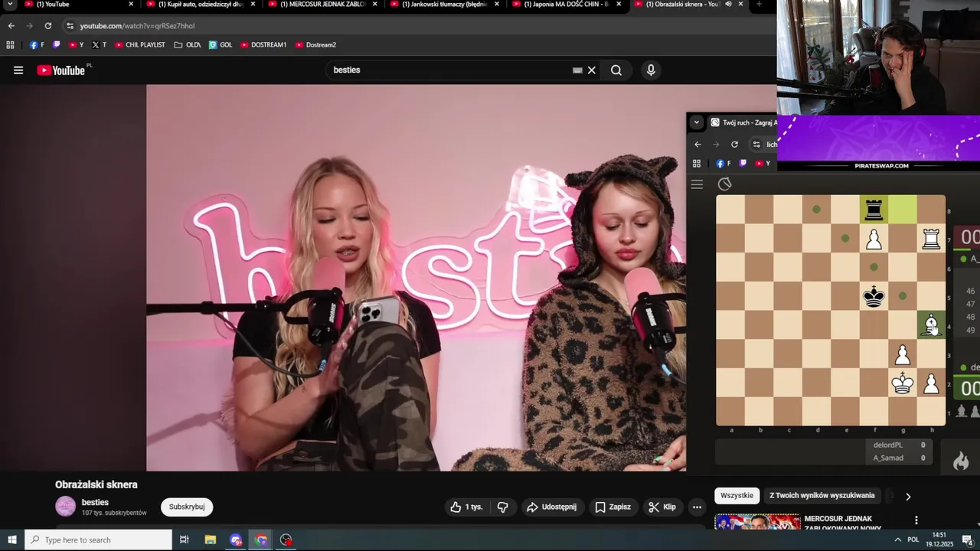Open GOL bookmark
The height and width of the screenshot is (551, 980).
coord(220,45)
